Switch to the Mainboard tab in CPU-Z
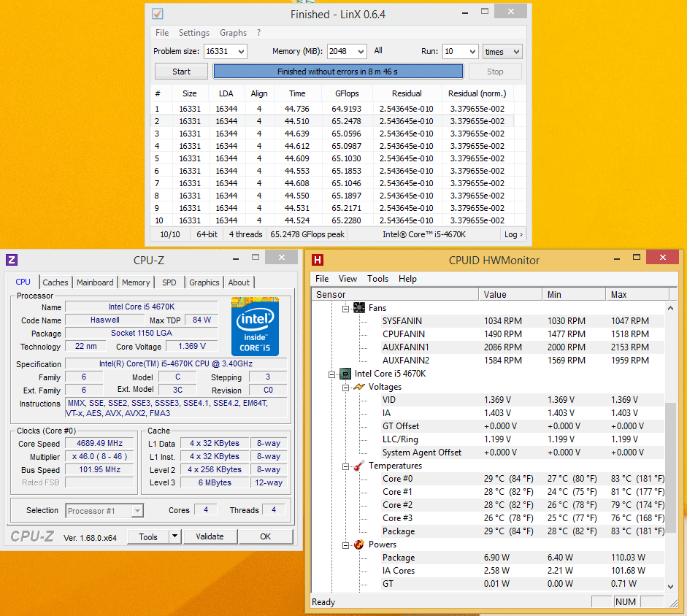Image resolution: width=687 pixels, height=616 pixels. click(x=95, y=282)
